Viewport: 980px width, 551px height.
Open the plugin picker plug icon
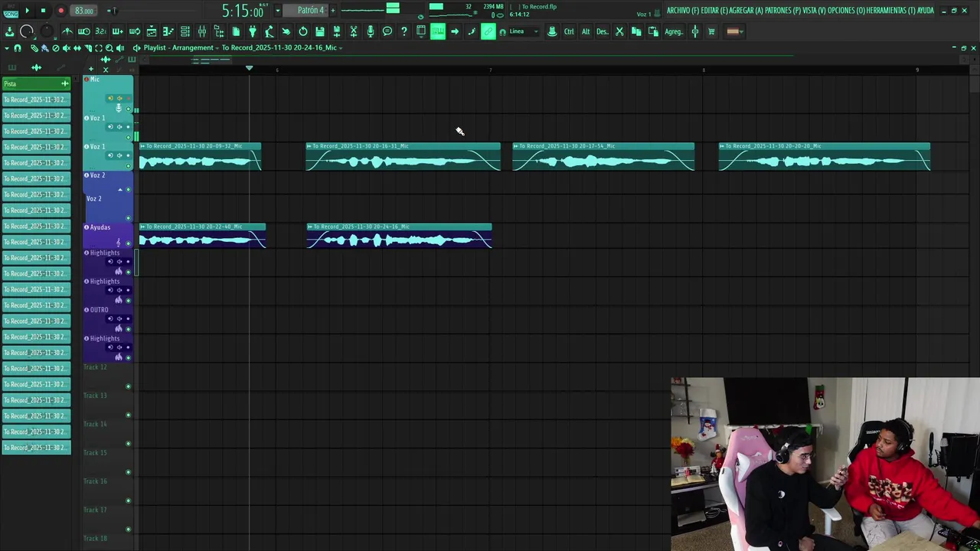(253, 31)
